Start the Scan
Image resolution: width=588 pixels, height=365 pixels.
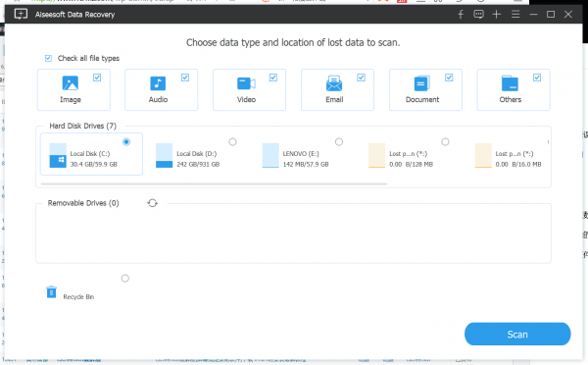click(x=517, y=335)
